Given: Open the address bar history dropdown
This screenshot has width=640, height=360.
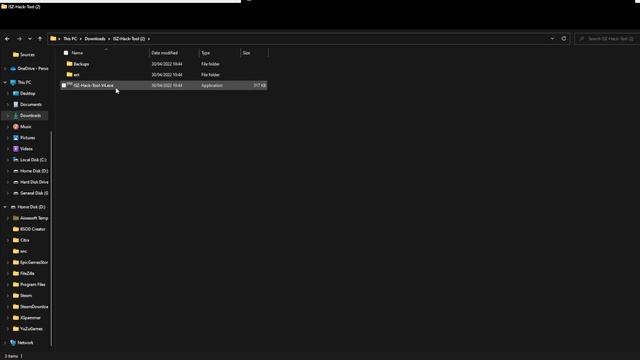Looking at the screenshot, I should click(x=552, y=39).
